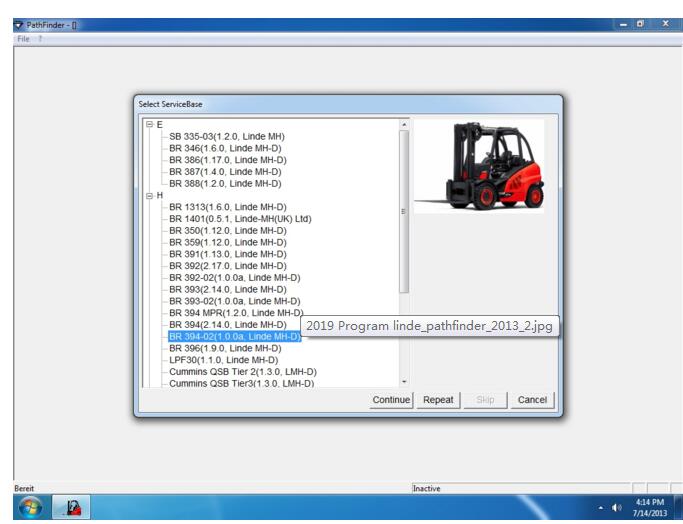Show hidden tray icons arrow
The width and height of the screenshot is (683, 524).
tap(601, 508)
